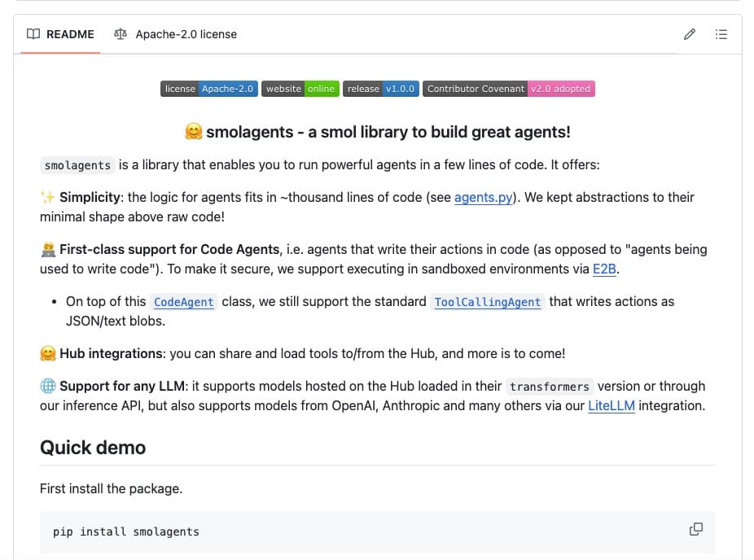Click the Quick demo heading

pos(93,448)
